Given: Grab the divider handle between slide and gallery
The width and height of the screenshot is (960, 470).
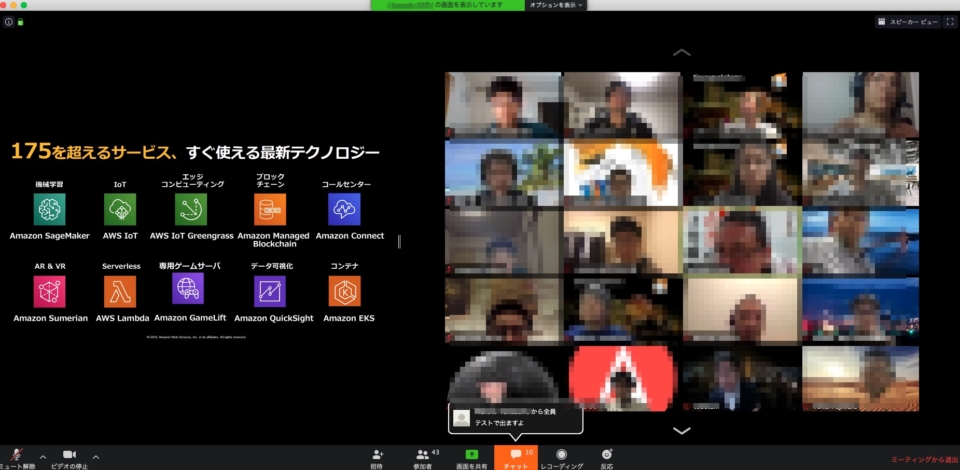Looking at the screenshot, I should coord(399,242).
